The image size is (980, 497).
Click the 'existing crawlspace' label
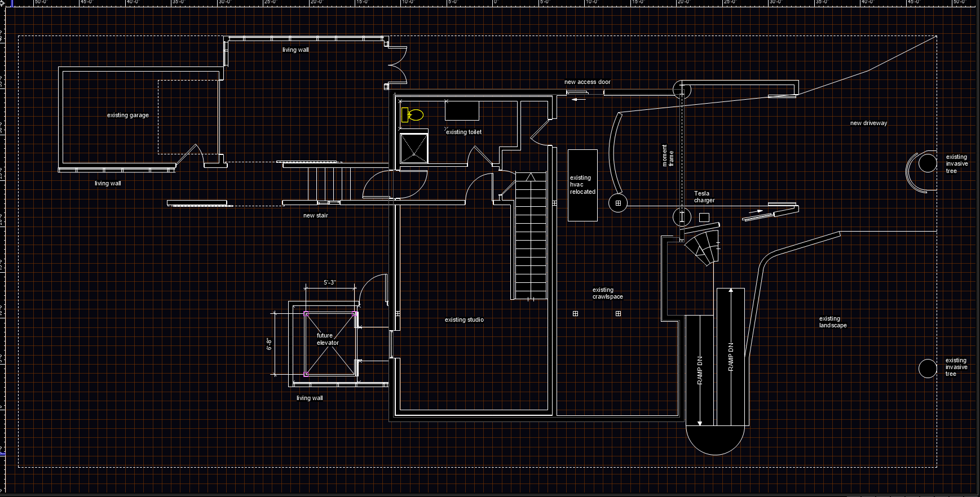tap(607, 294)
